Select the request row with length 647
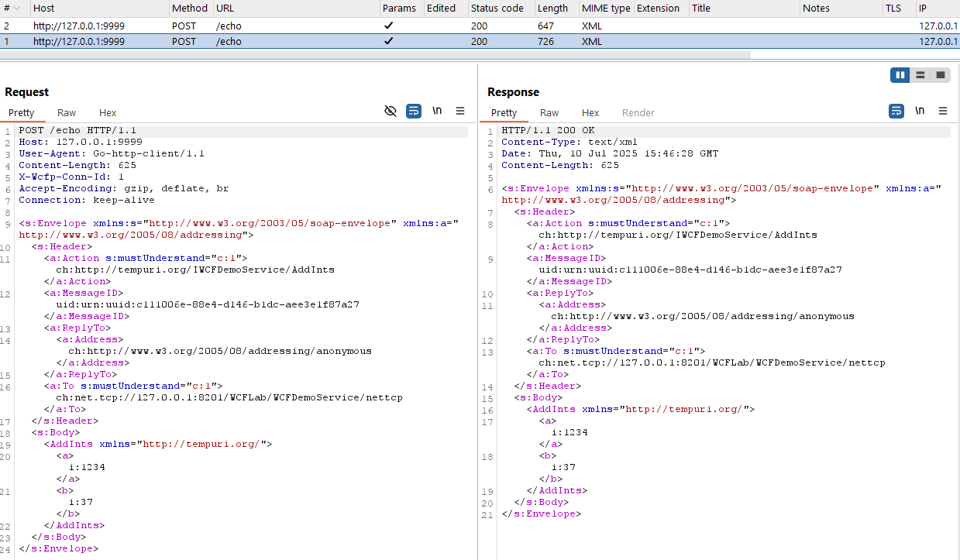 (x=310, y=25)
